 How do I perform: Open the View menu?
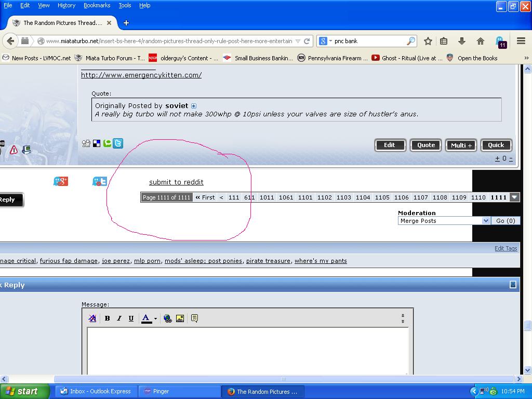click(44, 5)
